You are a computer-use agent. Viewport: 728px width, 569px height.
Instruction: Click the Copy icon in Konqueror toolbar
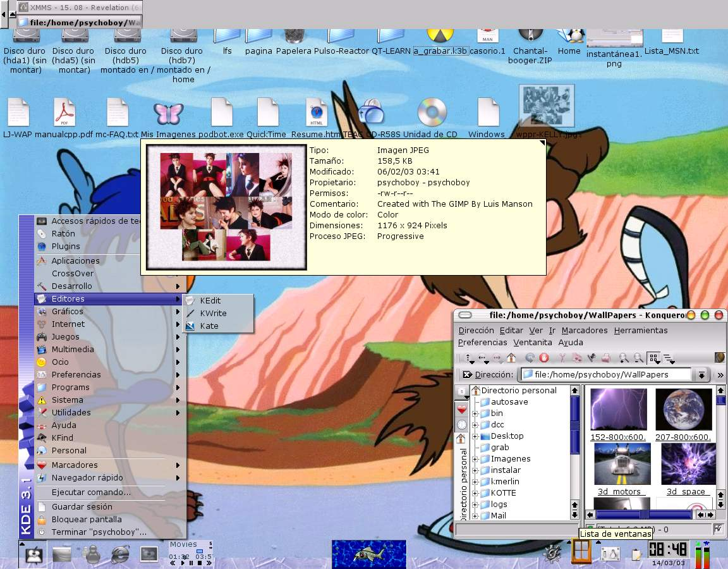576,358
